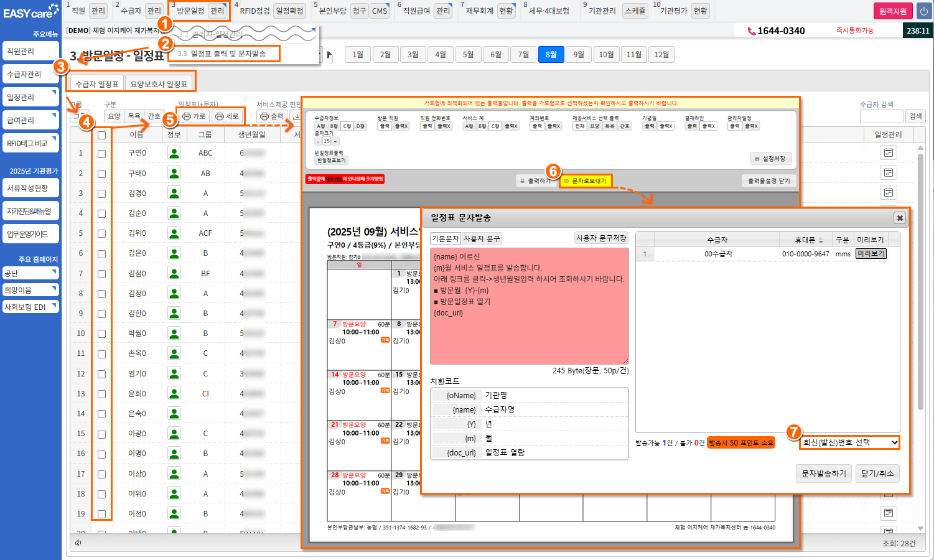
Task: Open schedule calendar icon in first row
Action: click(888, 153)
